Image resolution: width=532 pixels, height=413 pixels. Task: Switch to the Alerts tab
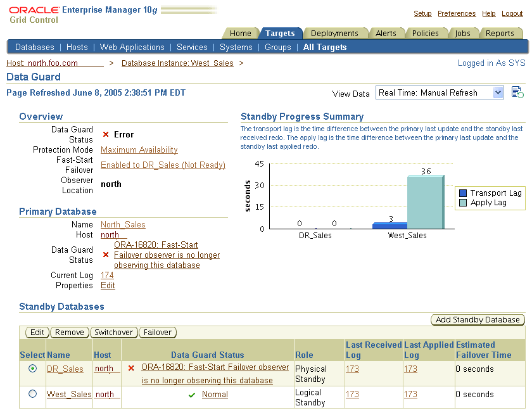pos(386,34)
